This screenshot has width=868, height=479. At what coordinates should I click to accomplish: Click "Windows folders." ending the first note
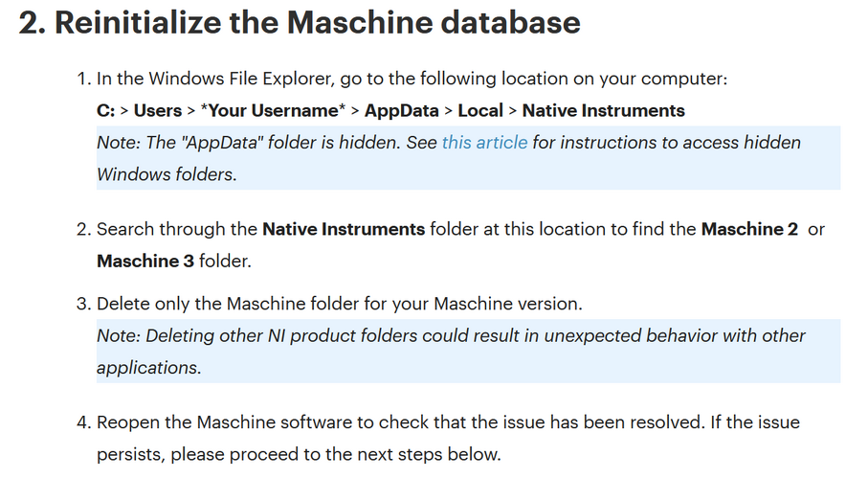tap(167, 174)
